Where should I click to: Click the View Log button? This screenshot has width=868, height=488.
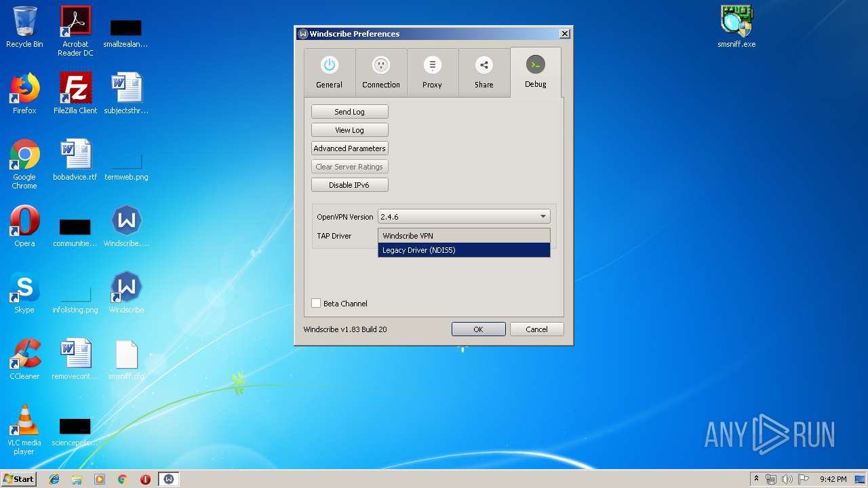click(x=349, y=130)
